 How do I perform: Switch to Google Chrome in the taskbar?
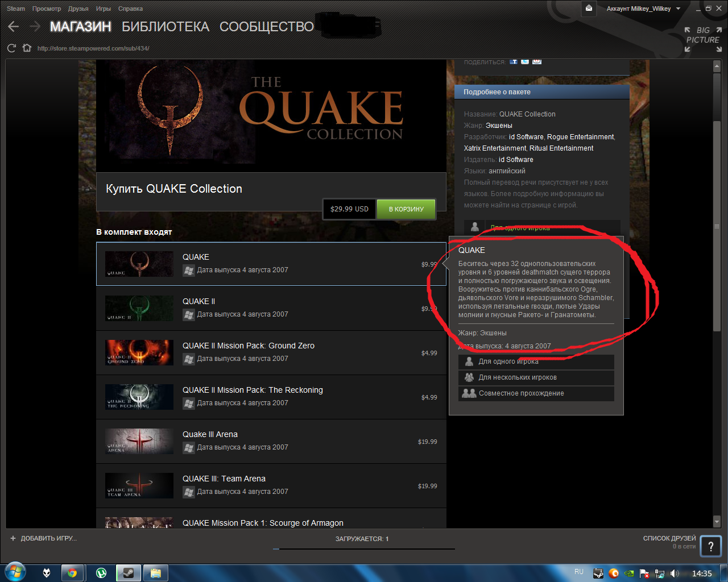click(72, 573)
